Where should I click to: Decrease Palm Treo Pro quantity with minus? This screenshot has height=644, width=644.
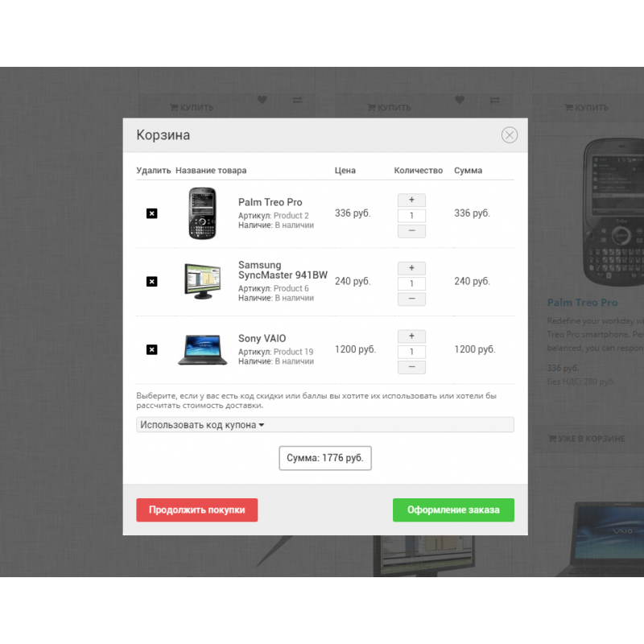411,231
